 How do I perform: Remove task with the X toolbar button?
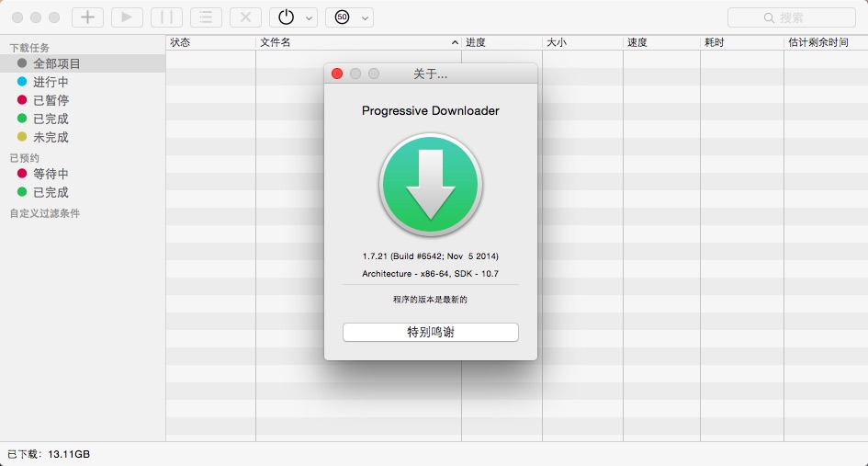[x=246, y=17]
